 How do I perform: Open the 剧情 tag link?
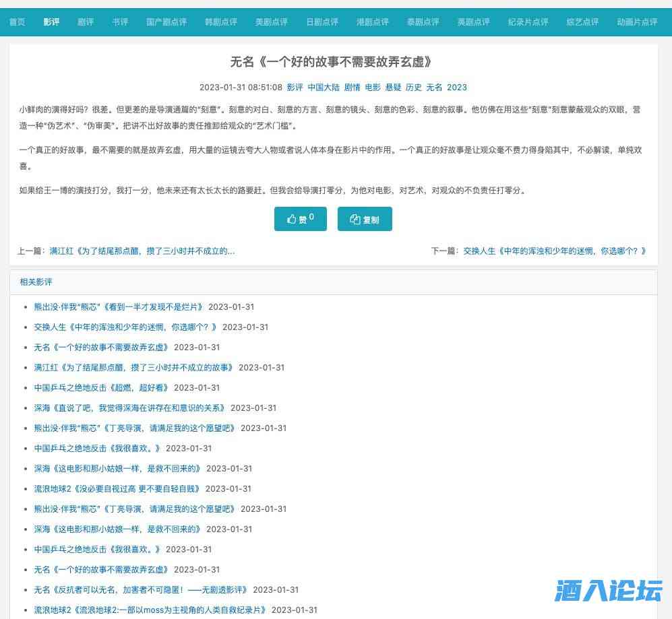353,88
